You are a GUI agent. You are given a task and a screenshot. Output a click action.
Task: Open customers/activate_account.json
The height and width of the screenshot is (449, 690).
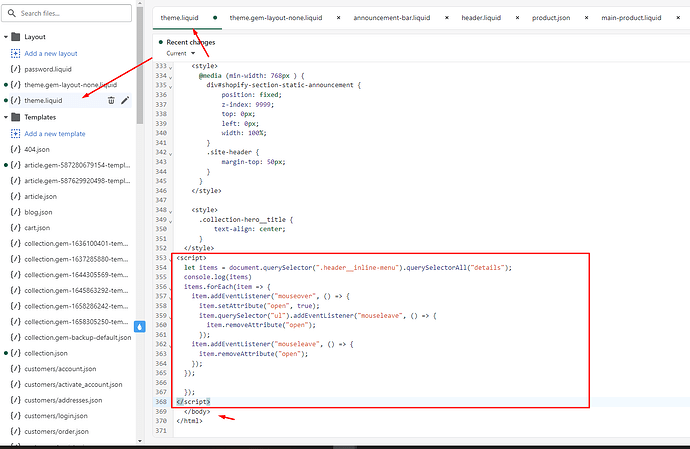click(73, 384)
